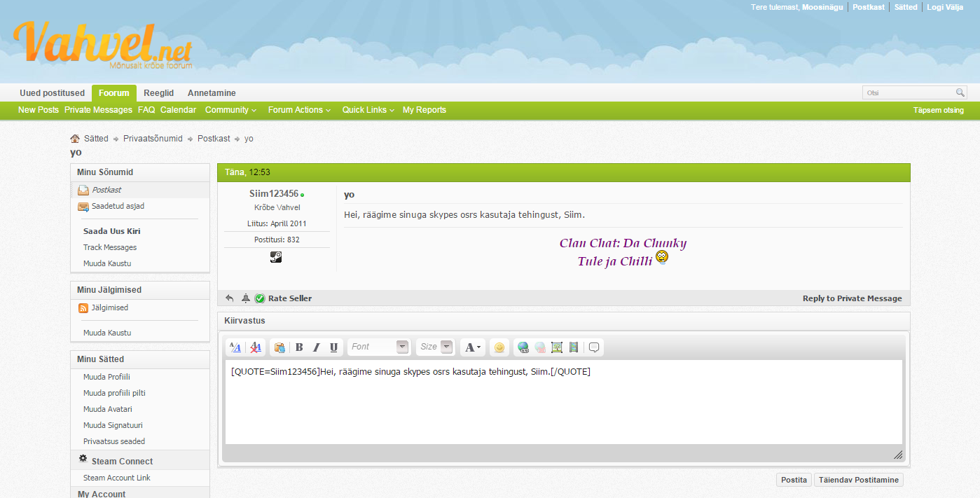Viewport: 980px width, 498px height.
Task: Open the smilies picker
Action: 499,347
